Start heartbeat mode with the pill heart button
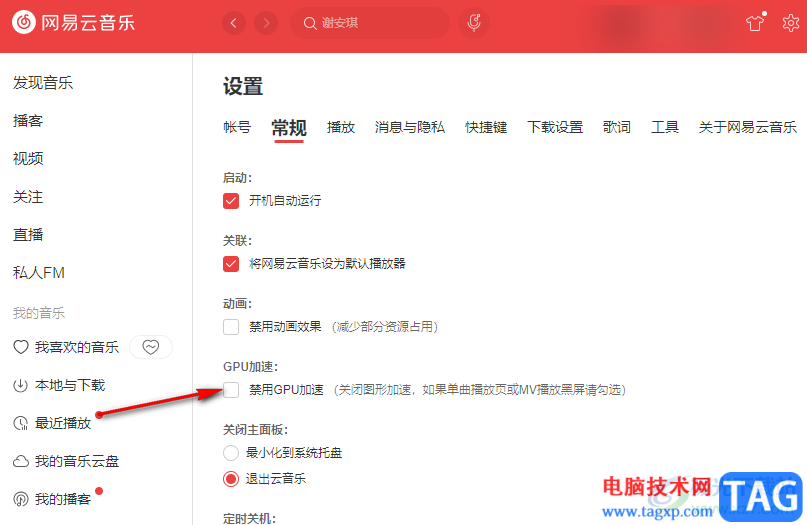This screenshot has width=807, height=525. pyautogui.click(x=151, y=347)
